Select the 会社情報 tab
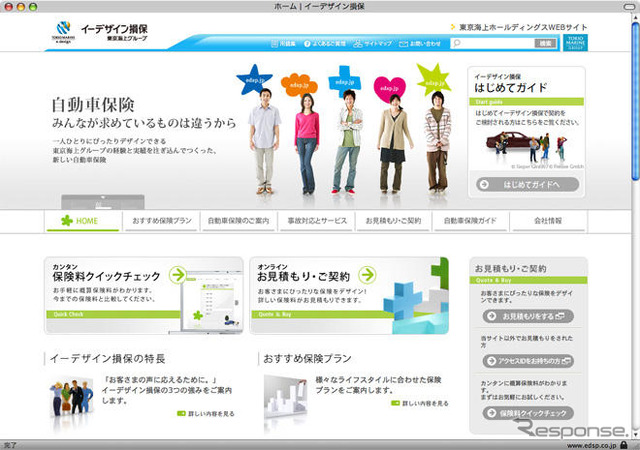Image resolution: width=640 pixels, height=450 pixels. 549,221
